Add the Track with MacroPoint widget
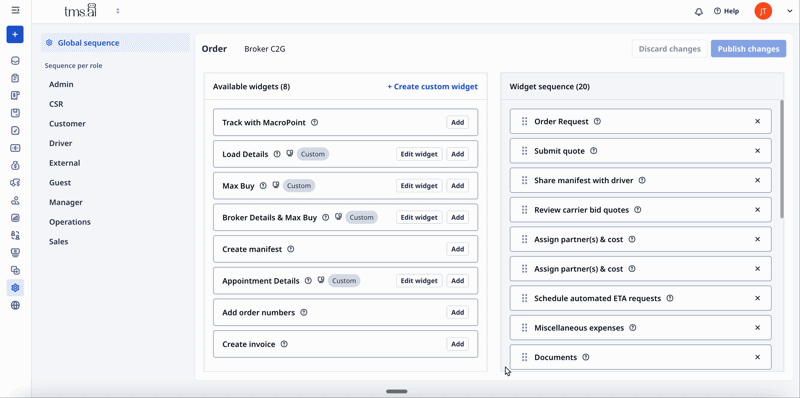 (458, 122)
